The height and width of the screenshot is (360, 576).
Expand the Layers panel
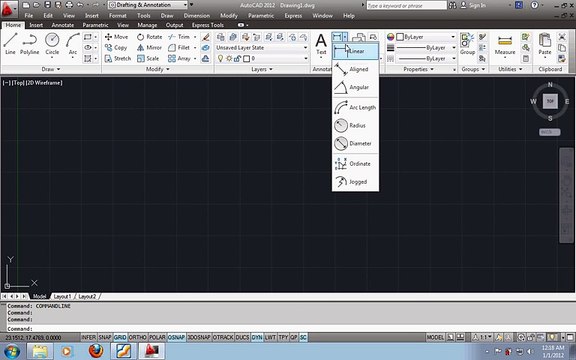tap(262, 69)
